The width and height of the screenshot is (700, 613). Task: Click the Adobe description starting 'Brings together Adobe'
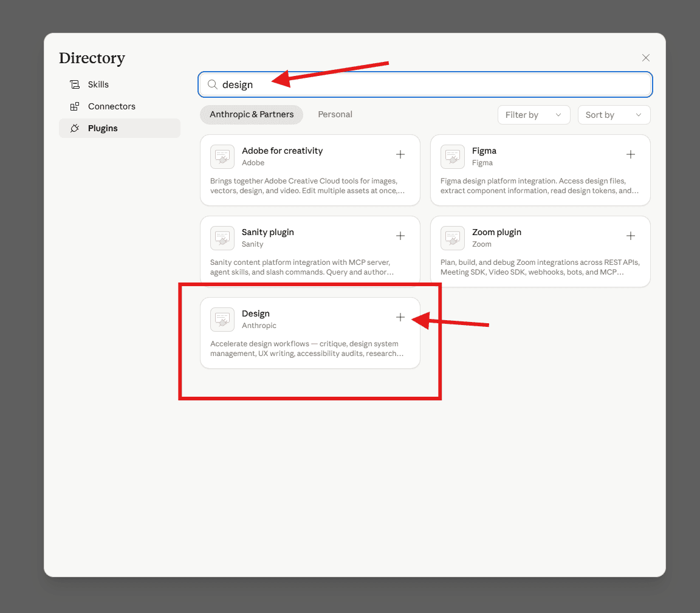point(307,186)
